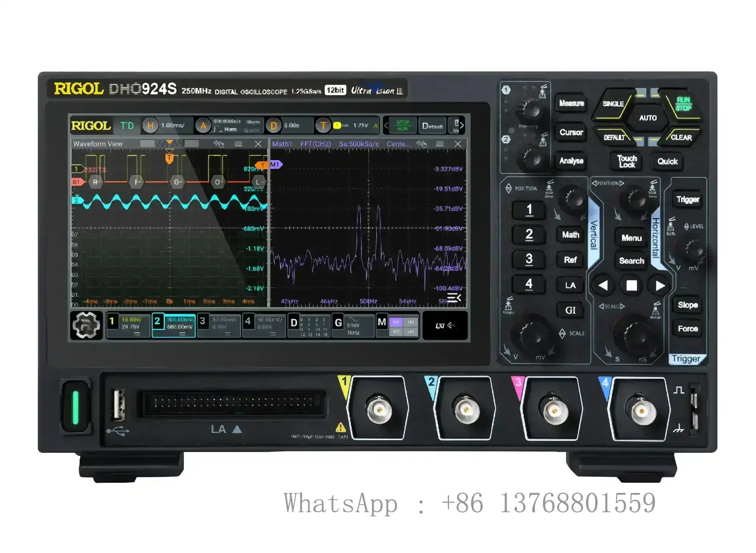This screenshot has height=553, width=756.
Task: Push the SINGLE acquisition key
Action: pyautogui.click(x=613, y=104)
